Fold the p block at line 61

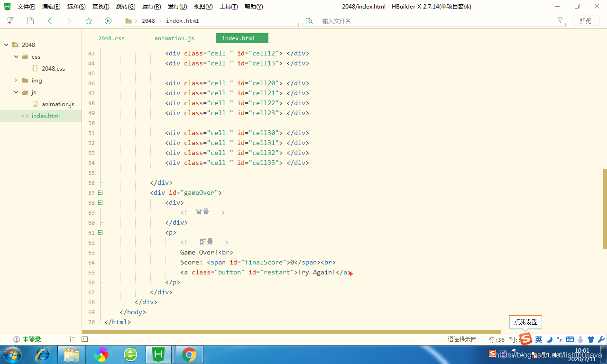pyautogui.click(x=100, y=233)
